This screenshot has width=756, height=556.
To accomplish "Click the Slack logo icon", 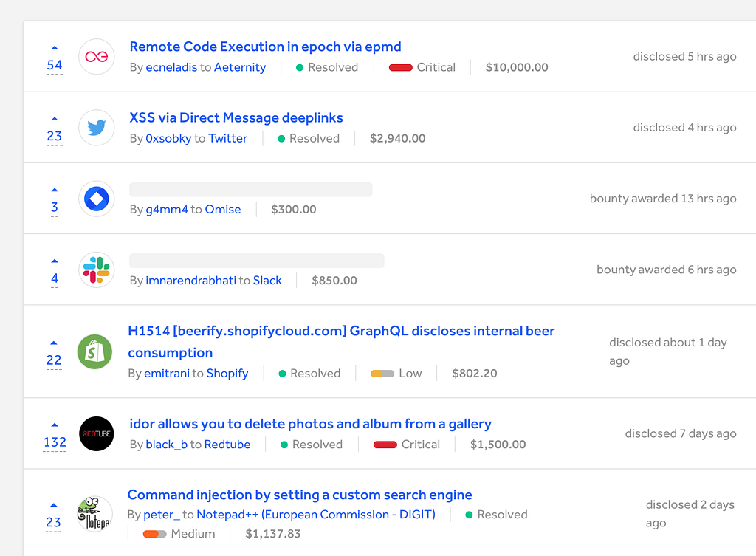I will pos(96,270).
